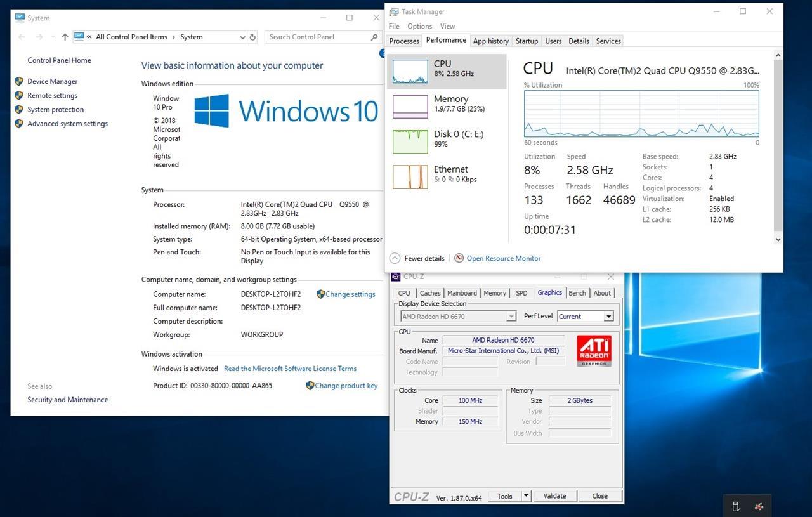Read the Microsoft Software License Terms link
This screenshot has width=812, height=517.
click(x=290, y=369)
